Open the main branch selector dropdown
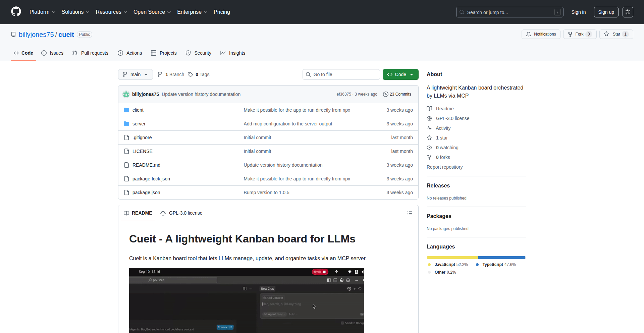644x333 pixels. (x=135, y=74)
